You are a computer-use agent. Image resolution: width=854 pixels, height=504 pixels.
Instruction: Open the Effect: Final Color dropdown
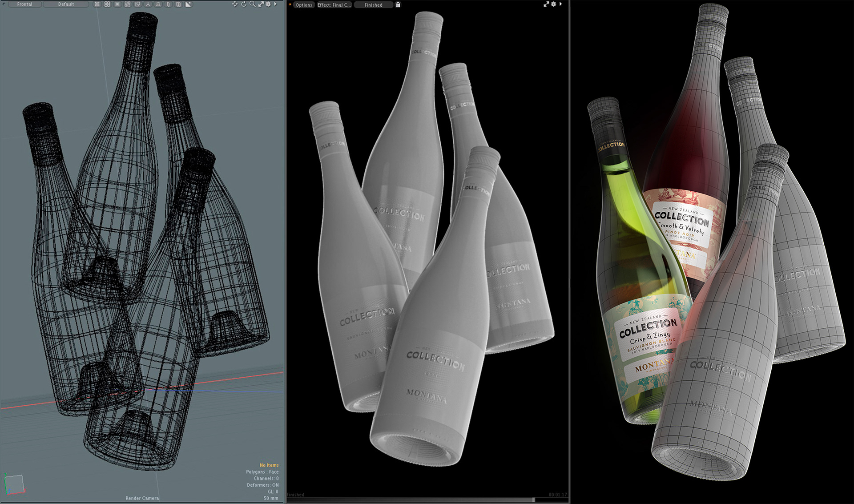[x=334, y=5]
